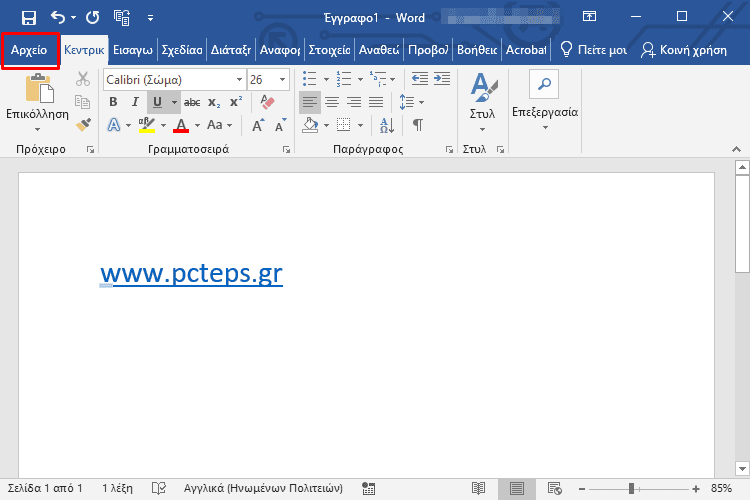
Task: Change language Αγγλικά (Ηνωμένων Πολιτειών)
Action: click(x=263, y=489)
